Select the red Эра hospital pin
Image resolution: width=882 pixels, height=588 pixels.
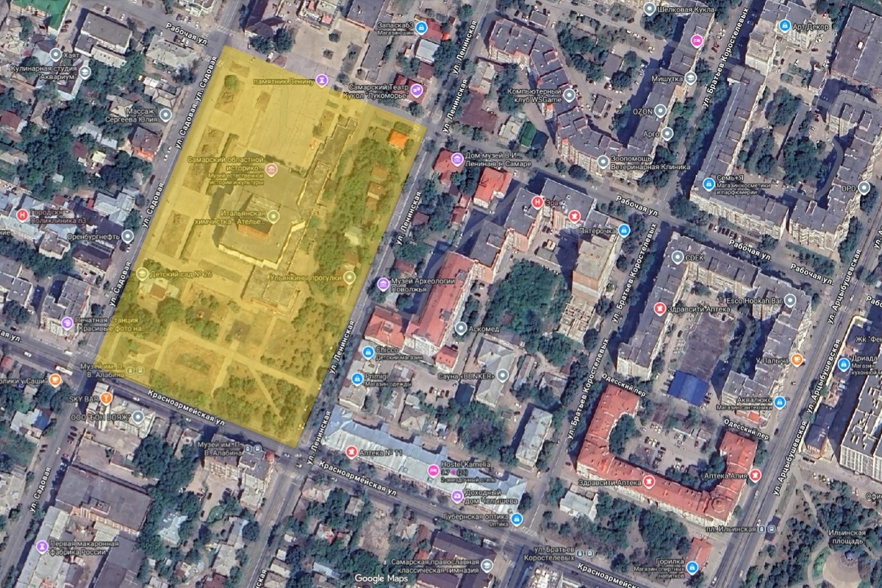pyautogui.click(x=537, y=202)
